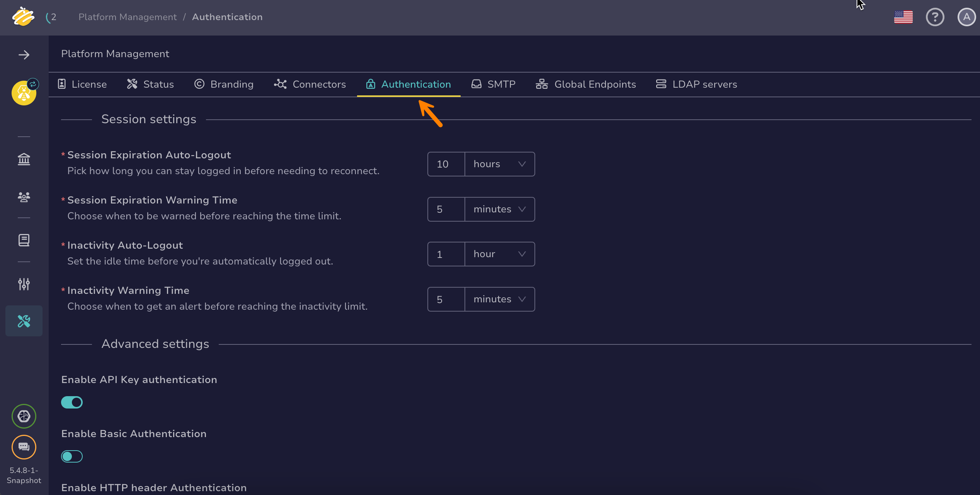Click the License tab icon
Viewport: 980px width, 495px height.
pos(62,84)
